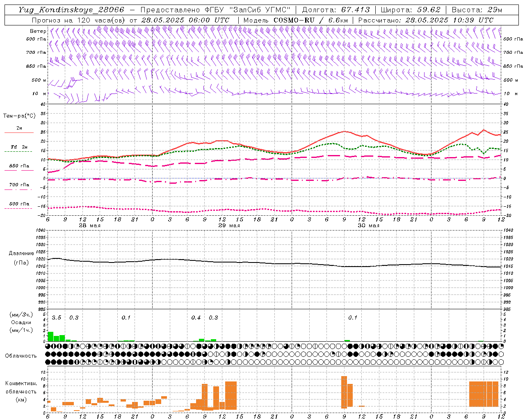Click the tallest green precipitation bar
Screen dimensions: 525x420
[51, 336]
